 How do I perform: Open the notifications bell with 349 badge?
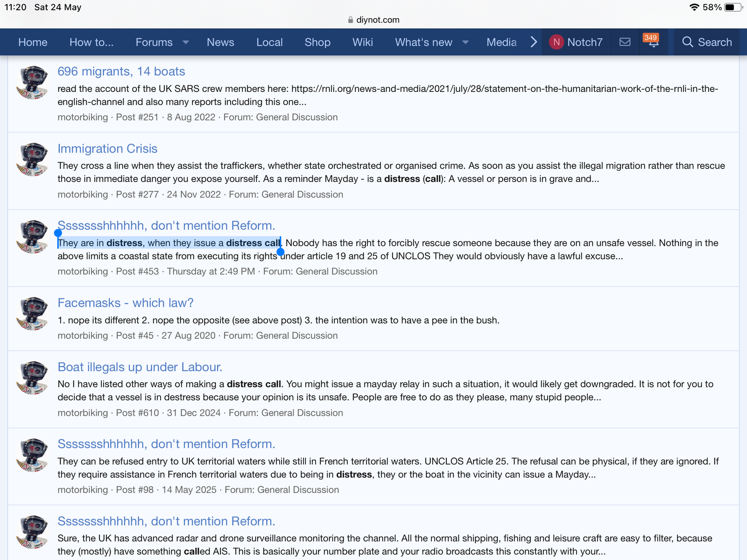click(x=653, y=42)
